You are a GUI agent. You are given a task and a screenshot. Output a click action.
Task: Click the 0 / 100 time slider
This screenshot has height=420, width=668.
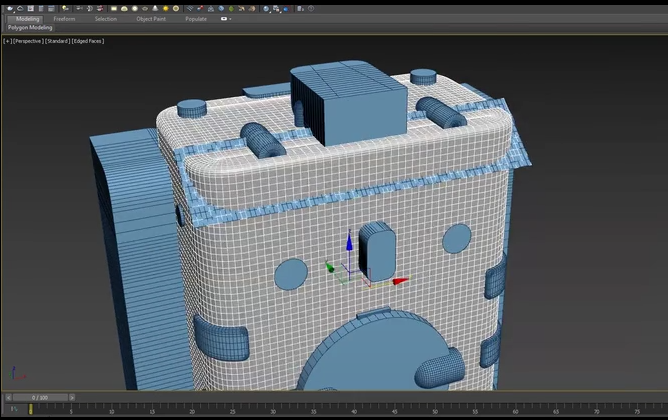pyautogui.click(x=38, y=397)
